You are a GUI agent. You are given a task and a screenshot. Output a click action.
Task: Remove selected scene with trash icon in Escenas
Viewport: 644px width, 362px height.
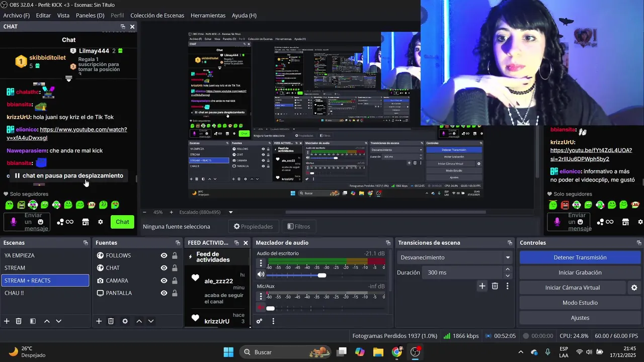click(19, 321)
